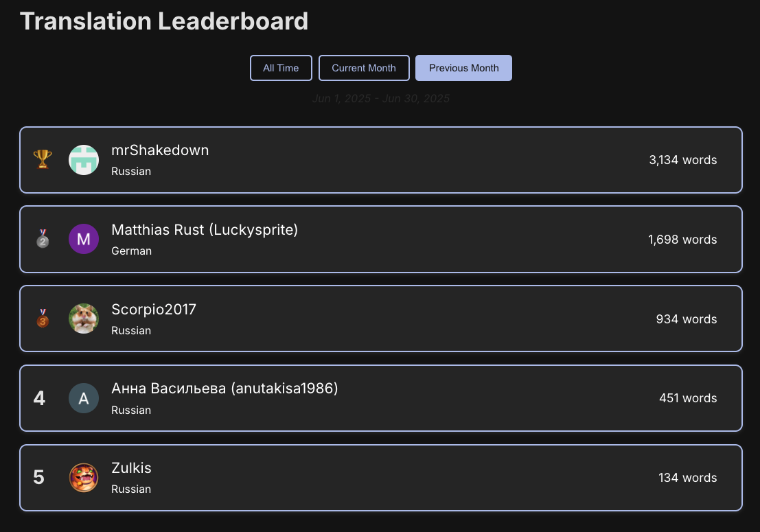Click Zulkis's avatar image
This screenshot has height=532, width=760.
pos(84,478)
